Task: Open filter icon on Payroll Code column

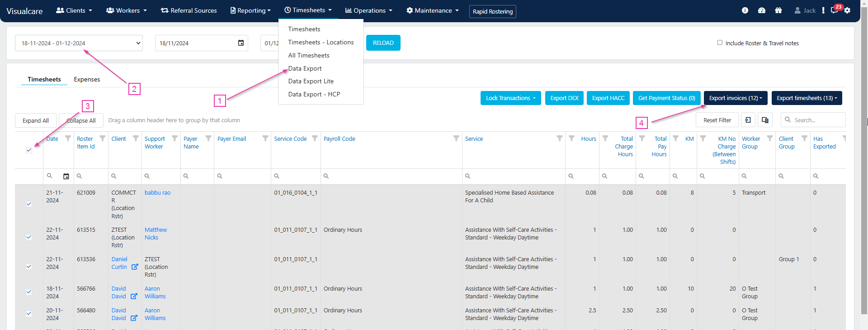Action: click(456, 138)
